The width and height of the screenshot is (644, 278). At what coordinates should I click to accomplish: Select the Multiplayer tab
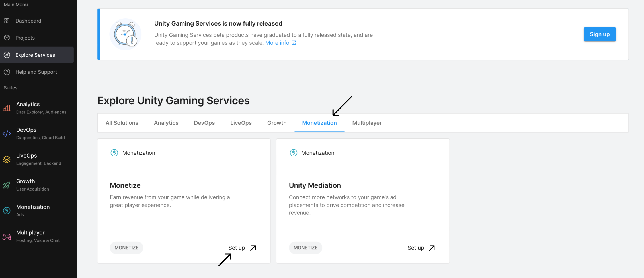pos(367,123)
